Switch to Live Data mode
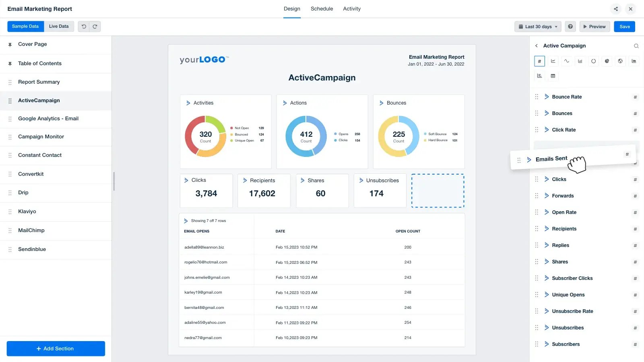Viewport: 644px width, 362px height. (59, 26)
